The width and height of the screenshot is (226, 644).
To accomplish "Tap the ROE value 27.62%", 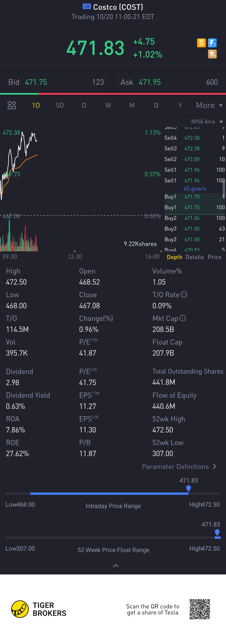I will 18,453.
